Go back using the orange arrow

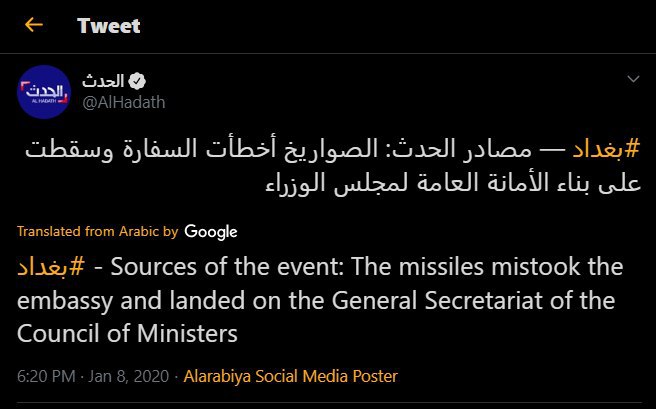point(34,25)
